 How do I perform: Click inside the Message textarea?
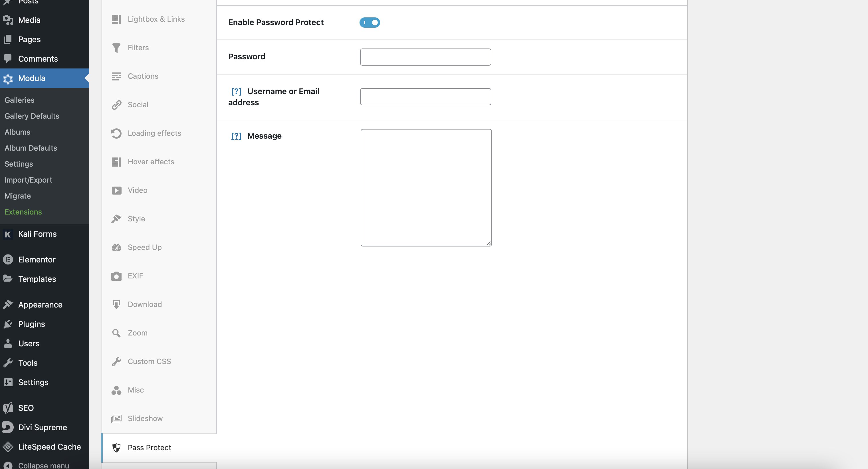(x=426, y=188)
